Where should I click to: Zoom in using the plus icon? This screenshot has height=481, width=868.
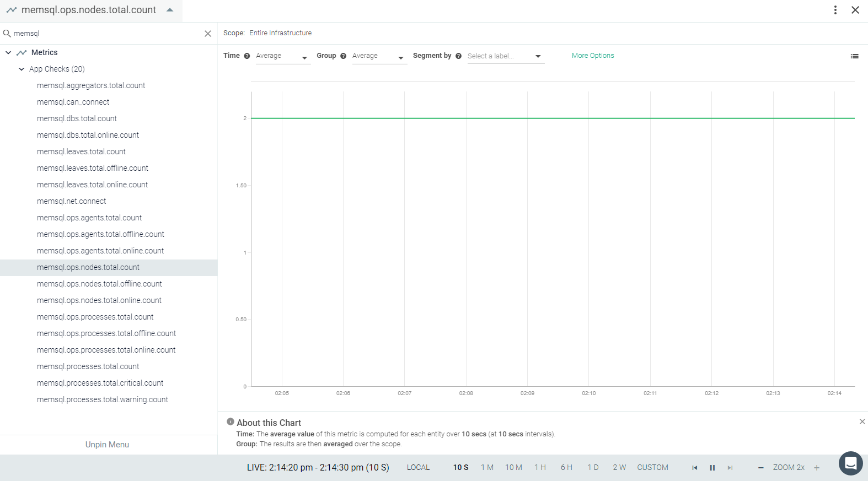point(817,468)
